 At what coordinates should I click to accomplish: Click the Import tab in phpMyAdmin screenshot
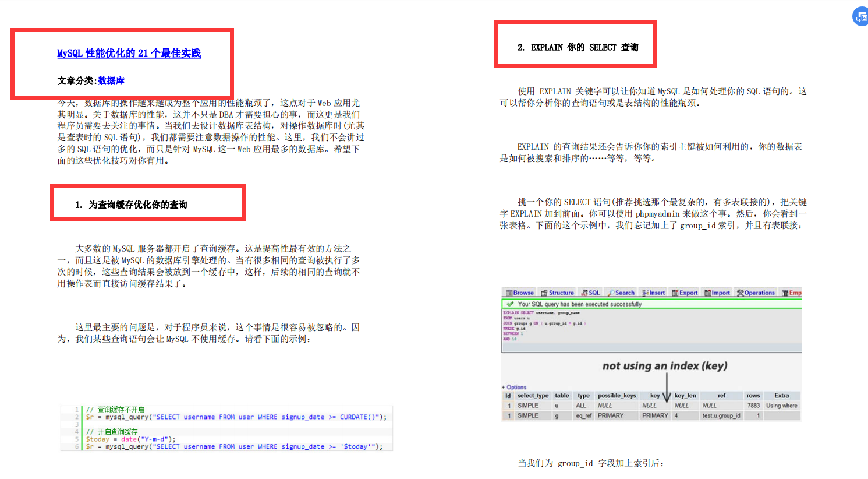coord(717,293)
